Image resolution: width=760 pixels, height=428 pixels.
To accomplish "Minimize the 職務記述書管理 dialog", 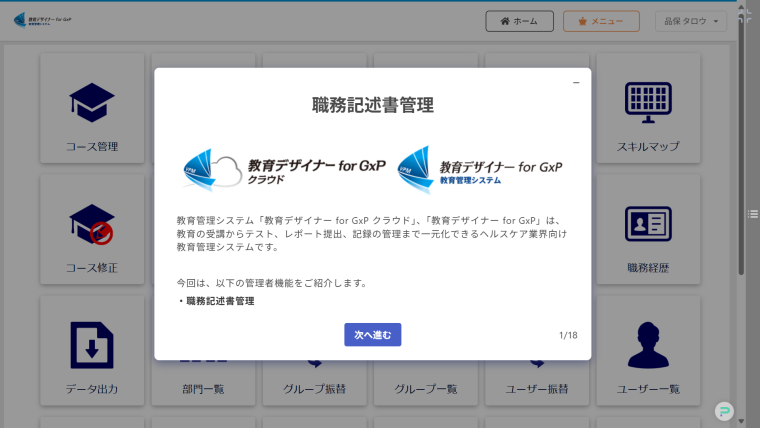I will (576, 83).
